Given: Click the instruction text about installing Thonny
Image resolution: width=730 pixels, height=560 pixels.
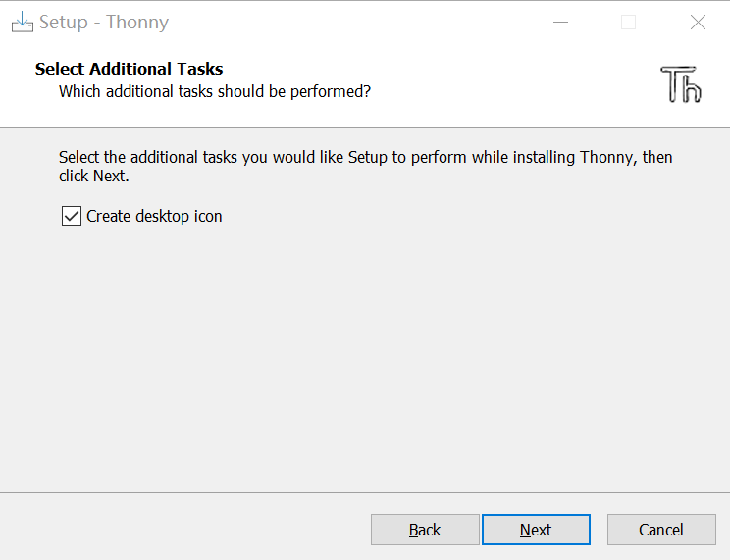Looking at the screenshot, I should click(x=365, y=166).
